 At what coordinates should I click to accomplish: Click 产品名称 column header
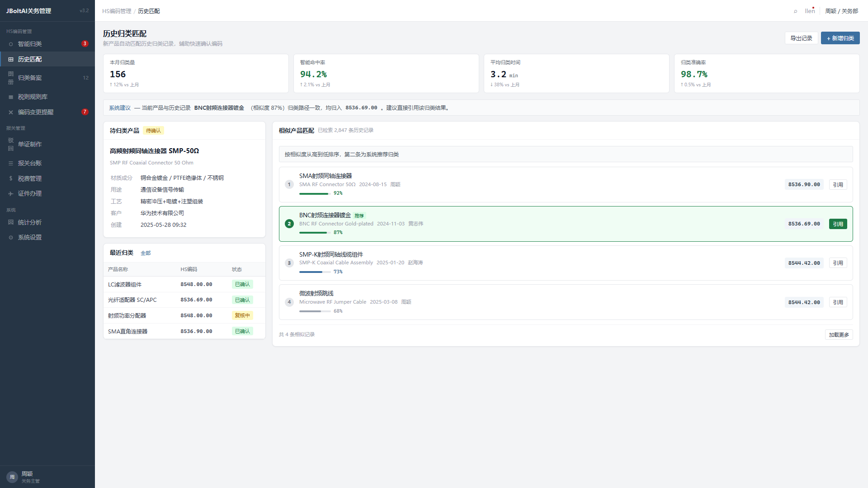118,269
